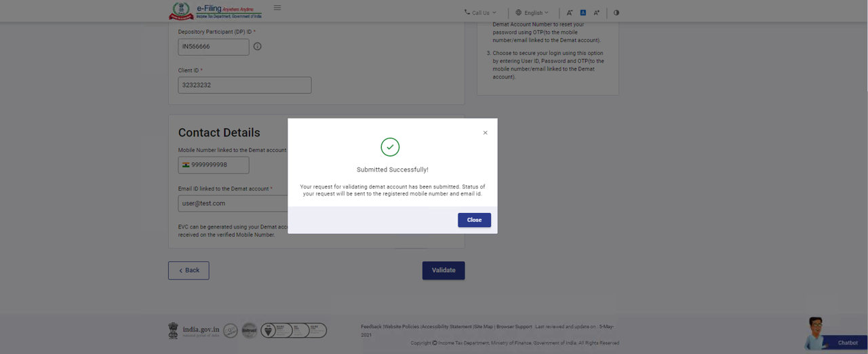Go back using the Back button
Image resolution: width=868 pixels, height=354 pixels.
[189, 271]
